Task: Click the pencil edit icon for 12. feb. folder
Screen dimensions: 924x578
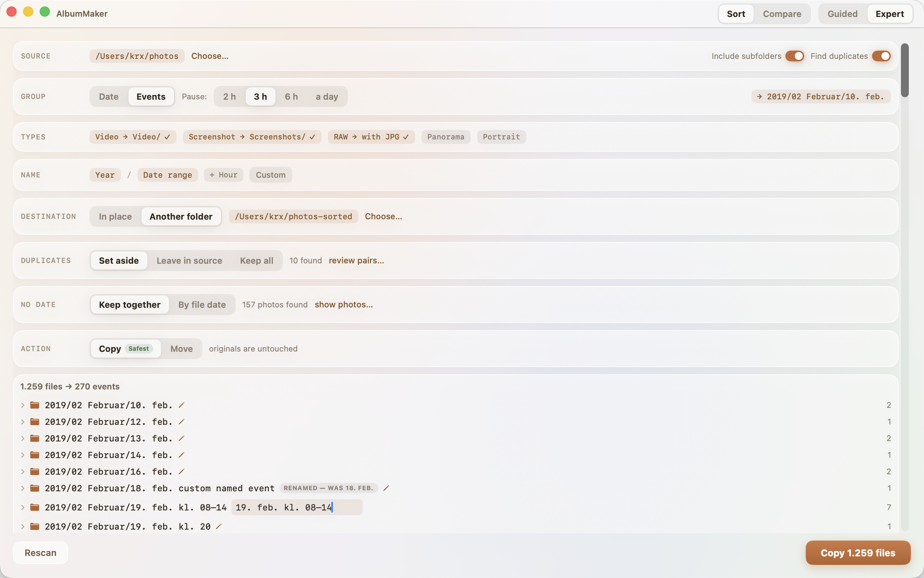Action: (x=182, y=421)
